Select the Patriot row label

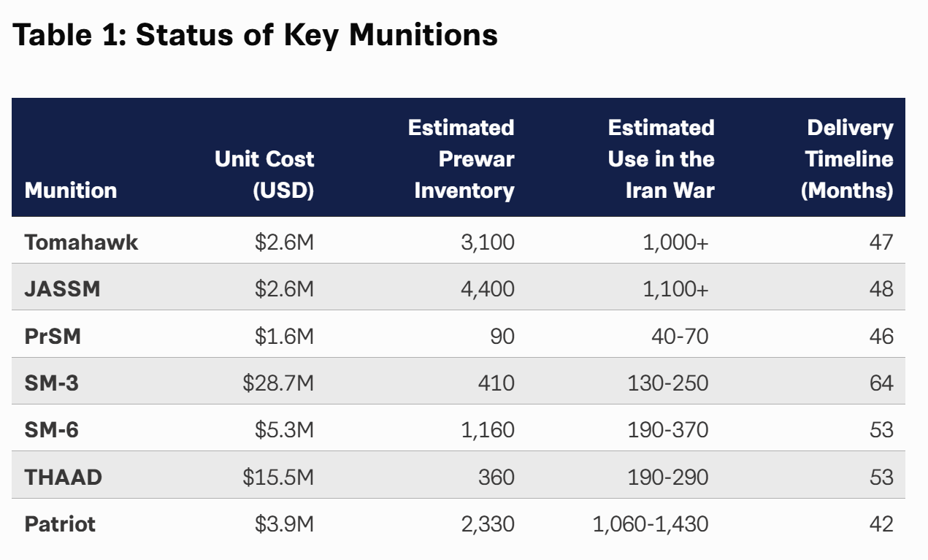click(60, 523)
